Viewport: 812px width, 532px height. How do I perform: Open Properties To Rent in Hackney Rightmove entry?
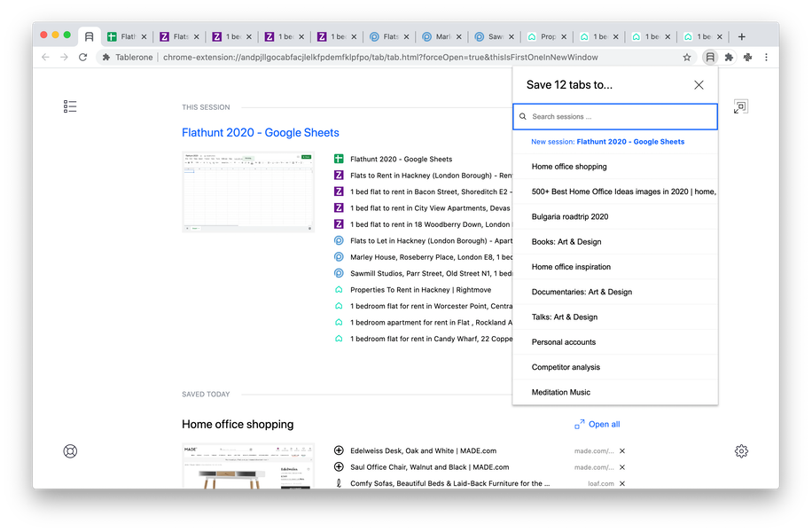tap(420, 290)
